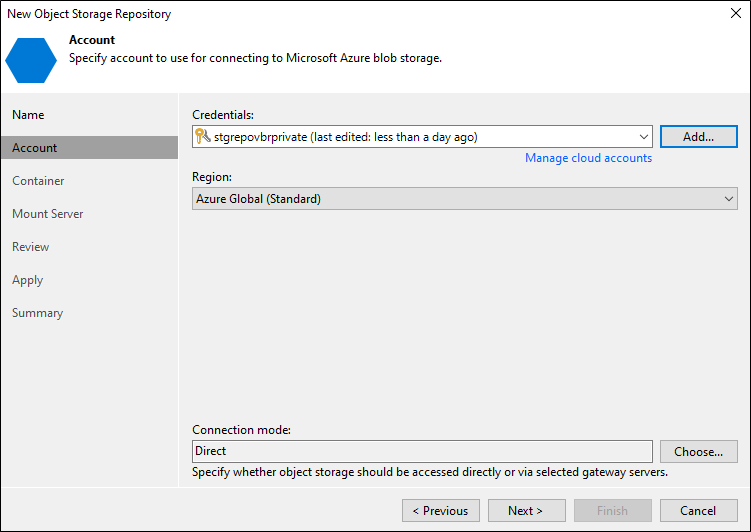Image resolution: width=751 pixels, height=532 pixels.
Task: Click the 'Connection mode:' label
Action: pos(241,430)
